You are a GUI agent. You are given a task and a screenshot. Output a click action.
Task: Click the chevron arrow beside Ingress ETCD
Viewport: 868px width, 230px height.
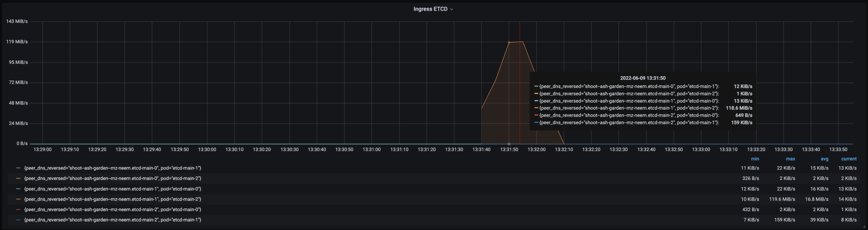pos(451,10)
